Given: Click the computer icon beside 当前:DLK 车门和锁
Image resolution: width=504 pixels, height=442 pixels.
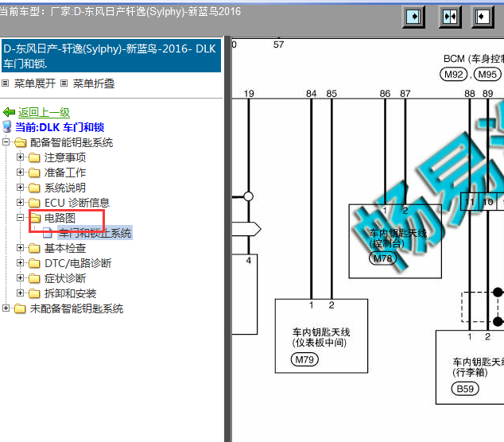Looking at the screenshot, I should click(7, 127).
